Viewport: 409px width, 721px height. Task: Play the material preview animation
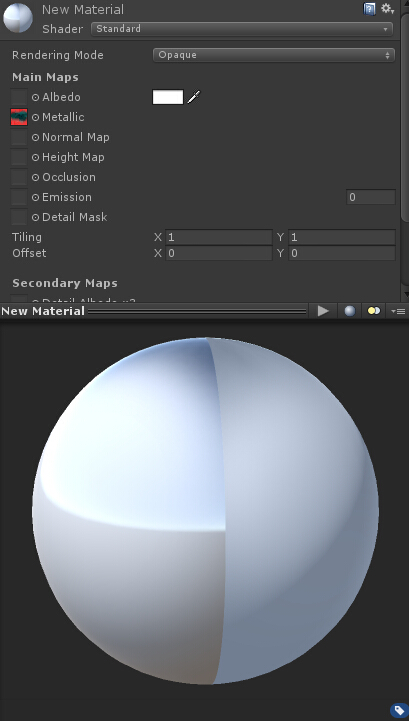[x=323, y=311]
